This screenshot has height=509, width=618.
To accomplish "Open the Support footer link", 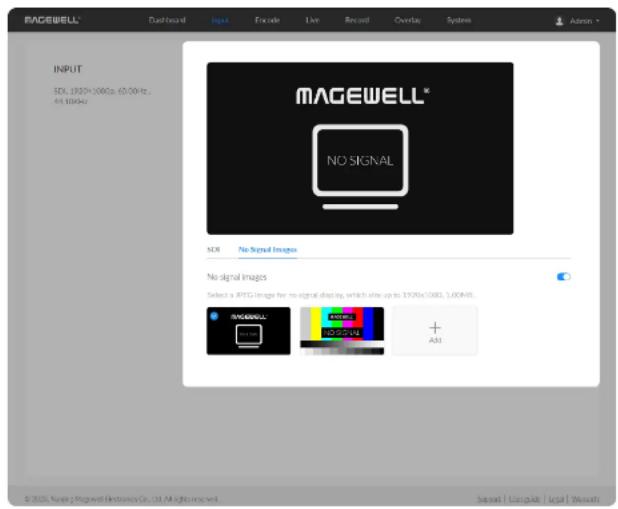I will pos(489,500).
